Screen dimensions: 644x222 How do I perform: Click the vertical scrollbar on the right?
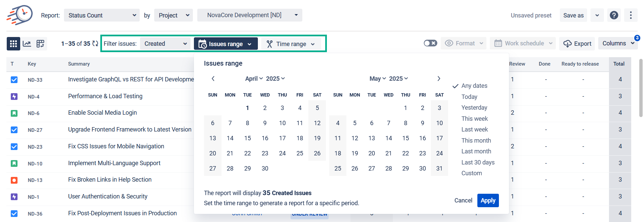pyautogui.click(x=641, y=88)
